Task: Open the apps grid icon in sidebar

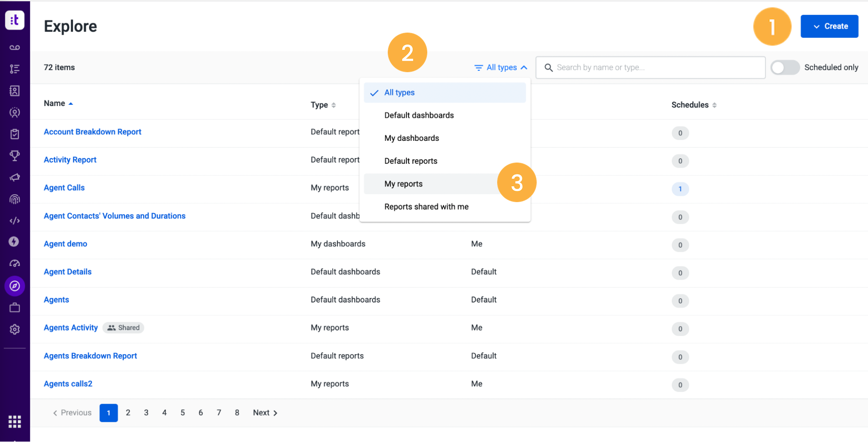Action: 14,422
